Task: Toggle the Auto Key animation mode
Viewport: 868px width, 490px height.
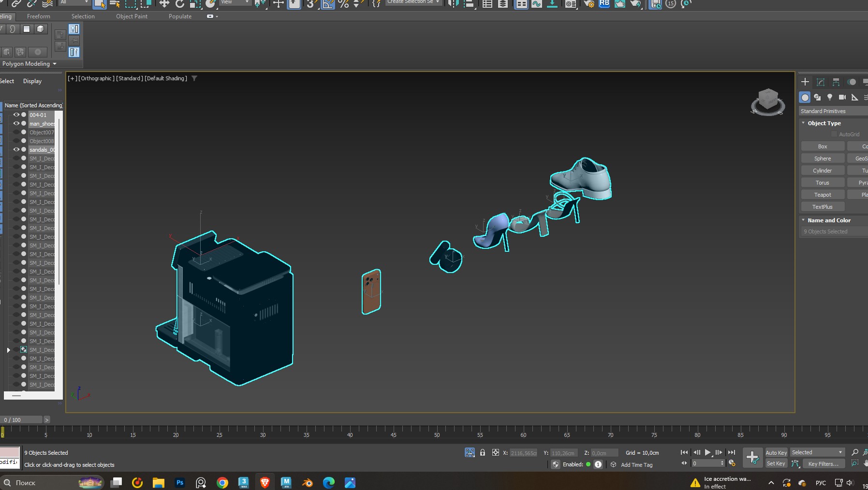Action: pos(776,453)
